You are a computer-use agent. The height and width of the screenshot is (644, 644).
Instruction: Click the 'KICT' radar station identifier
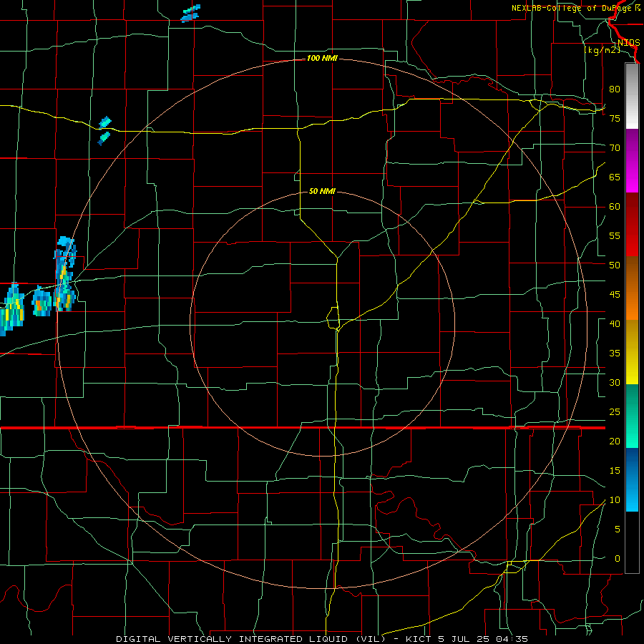tap(418, 639)
